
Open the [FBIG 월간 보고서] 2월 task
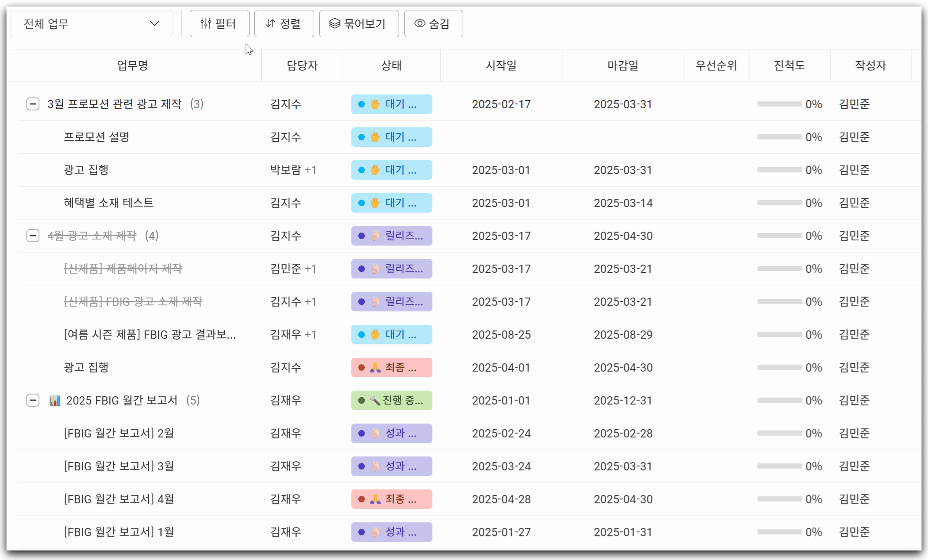119,433
